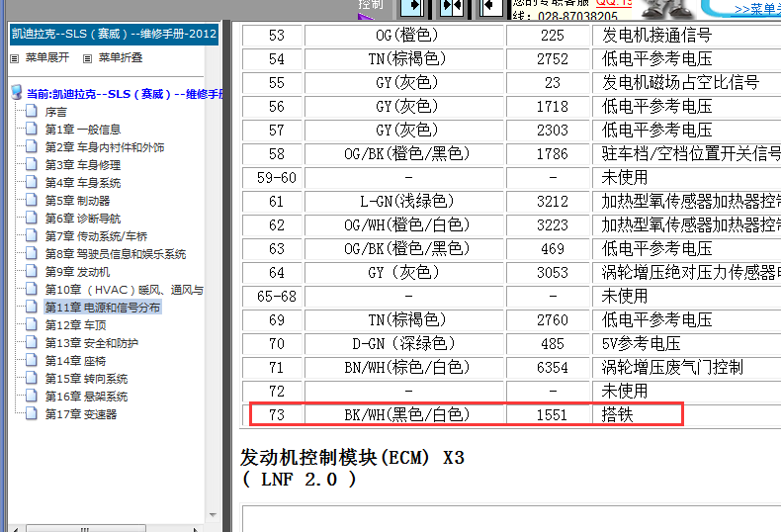Screen dimensions: 781x532
Task: Click the (LNF 2.0) subtitle text
Action: (x=299, y=480)
